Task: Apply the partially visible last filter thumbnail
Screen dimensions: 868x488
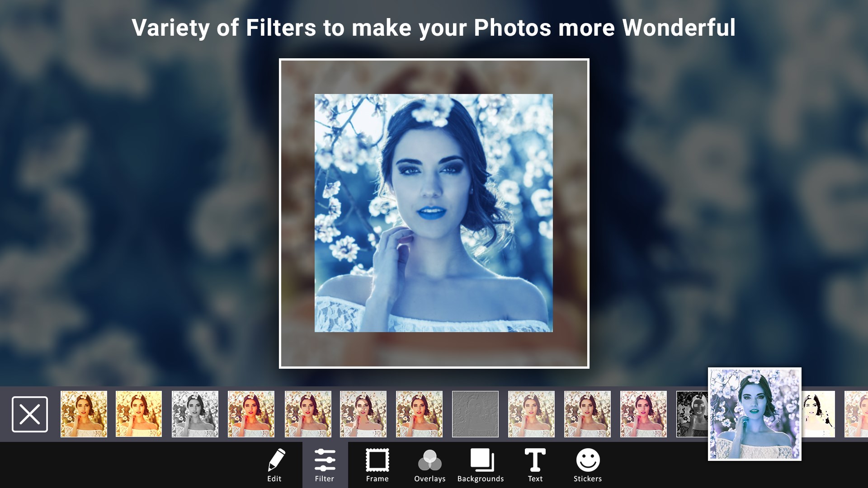Action: (x=857, y=414)
